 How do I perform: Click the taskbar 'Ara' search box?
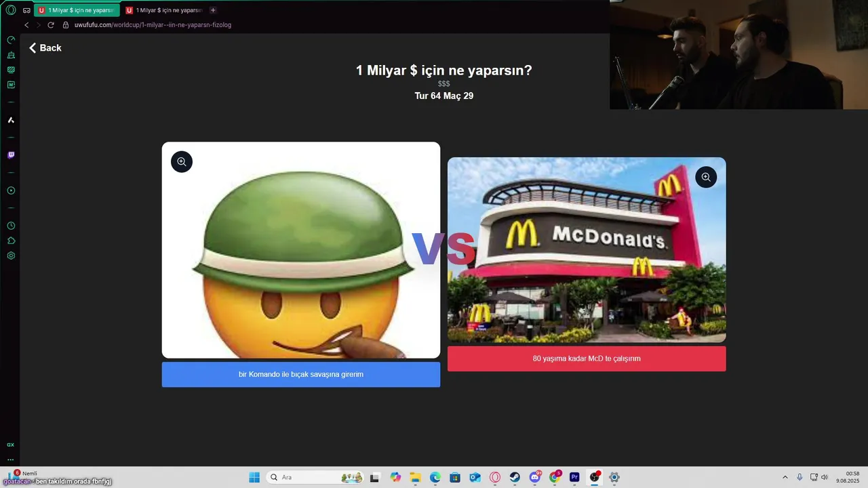pyautogui.click(x=315, y=477)
